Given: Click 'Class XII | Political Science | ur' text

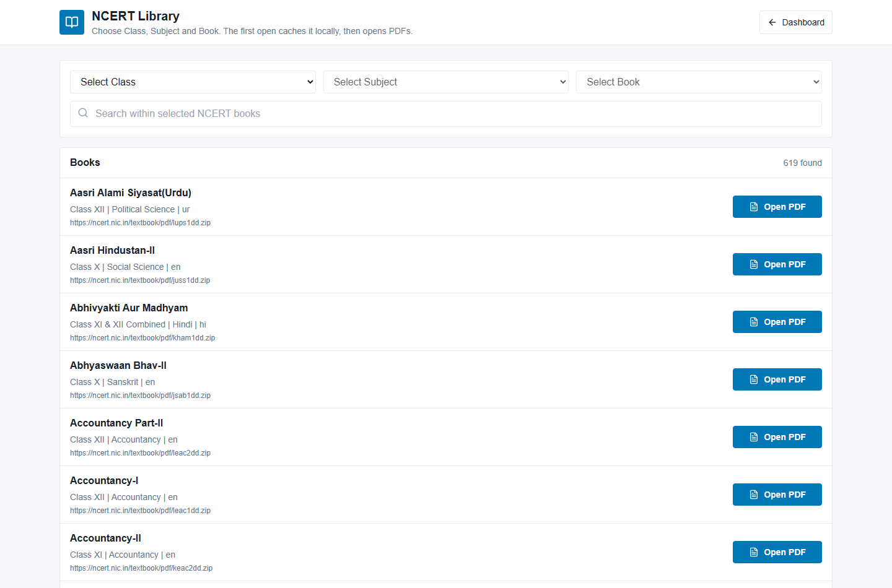Looking at the screenshot, I should pos(130,209).
